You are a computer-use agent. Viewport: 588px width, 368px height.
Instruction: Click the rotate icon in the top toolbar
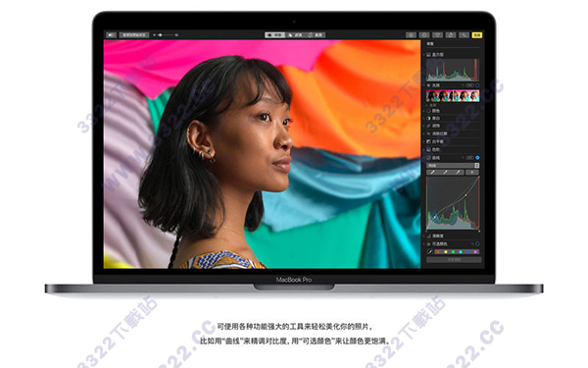click(x=451, y=35)
